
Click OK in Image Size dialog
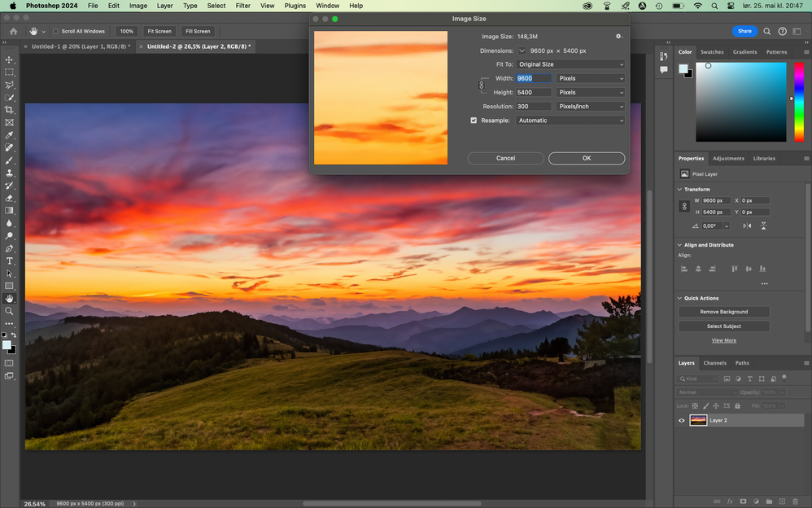point(587,158)
